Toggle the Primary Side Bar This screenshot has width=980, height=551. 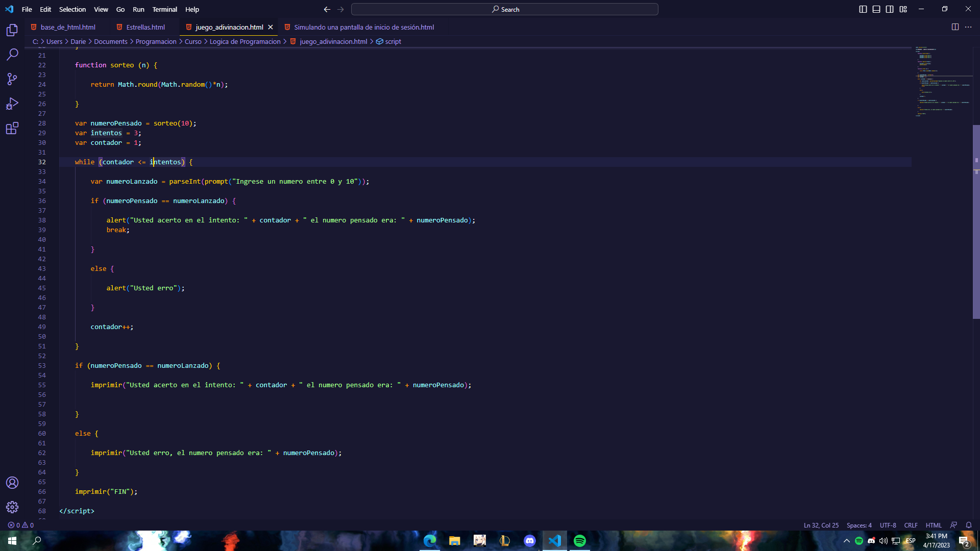(863, 9)
